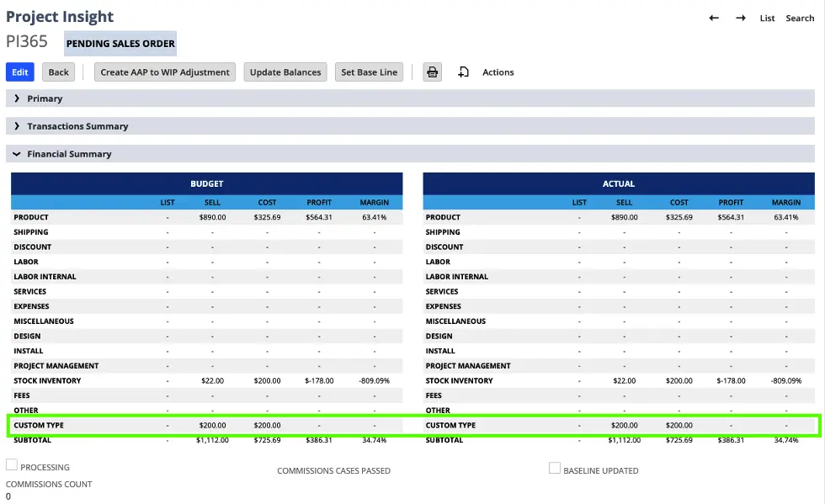This screenshot has height=504, width=825.
Task: Open the List view link
Action: tap(767, 18)
